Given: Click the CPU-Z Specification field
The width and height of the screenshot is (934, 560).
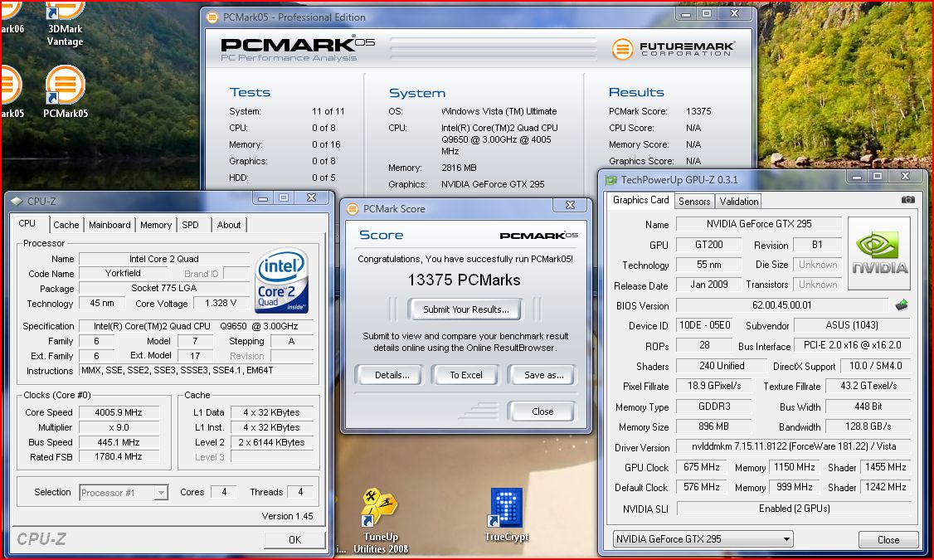Looking at the screenshot, I should (x=196, y=326).
